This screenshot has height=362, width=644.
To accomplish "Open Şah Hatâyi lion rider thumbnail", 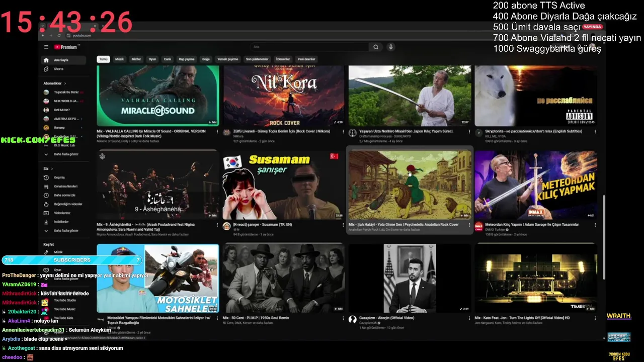I will (410, 185).
